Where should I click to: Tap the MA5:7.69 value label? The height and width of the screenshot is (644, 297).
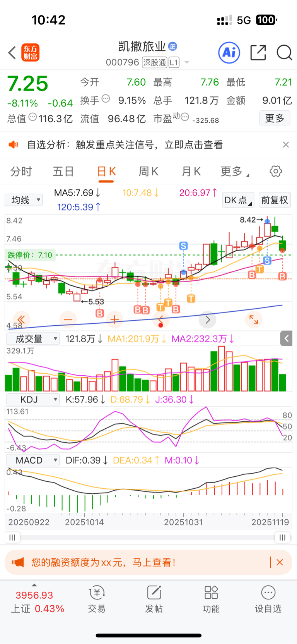tap(77, 192)
